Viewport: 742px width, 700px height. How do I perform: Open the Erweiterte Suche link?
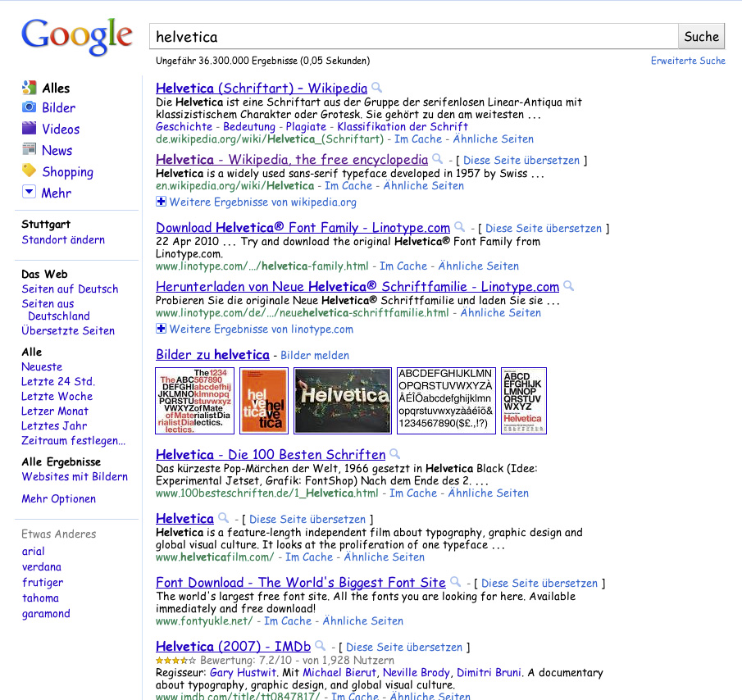(x=688, y=61)
